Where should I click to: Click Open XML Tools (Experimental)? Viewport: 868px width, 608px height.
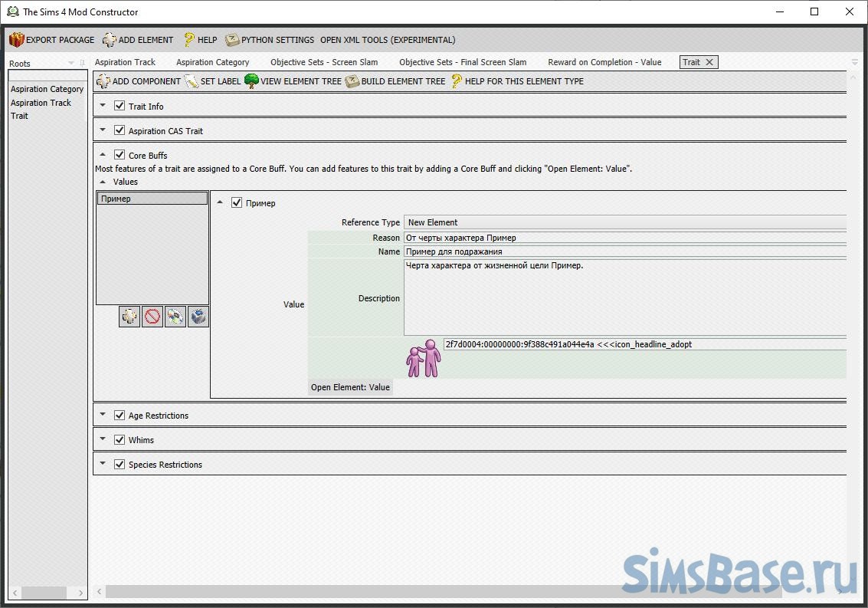pos(387,40)
